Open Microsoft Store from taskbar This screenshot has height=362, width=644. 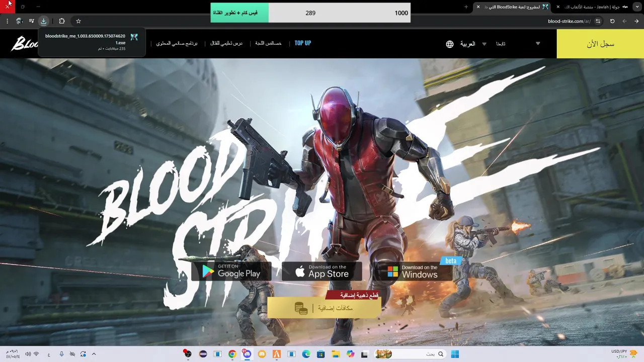tap(320, 354)
